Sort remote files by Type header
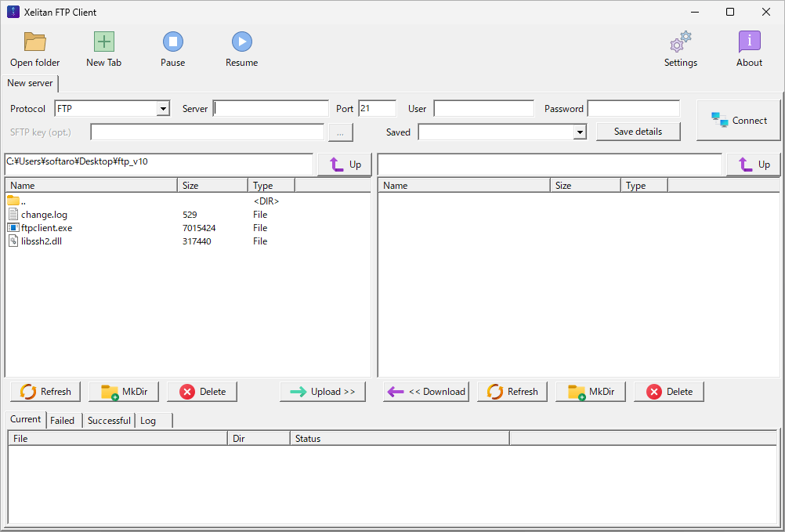This screenshot has width=785, height=532. tap(644, 185)
